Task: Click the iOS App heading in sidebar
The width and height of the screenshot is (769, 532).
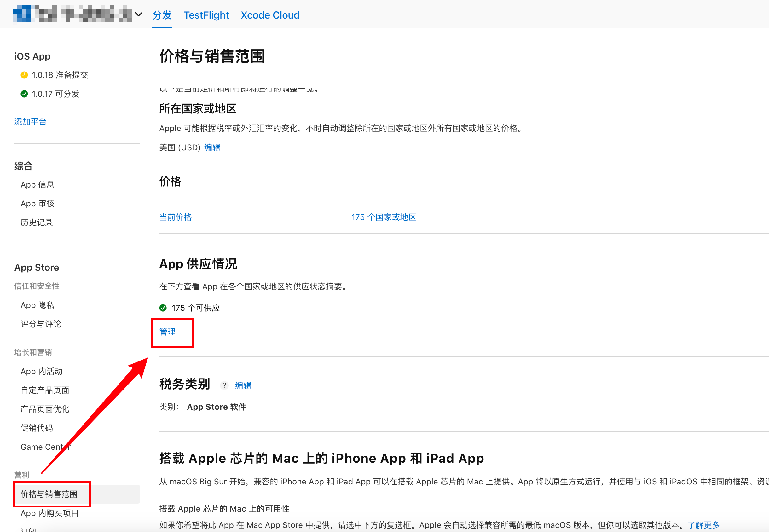Action: (x=32, y=56)
